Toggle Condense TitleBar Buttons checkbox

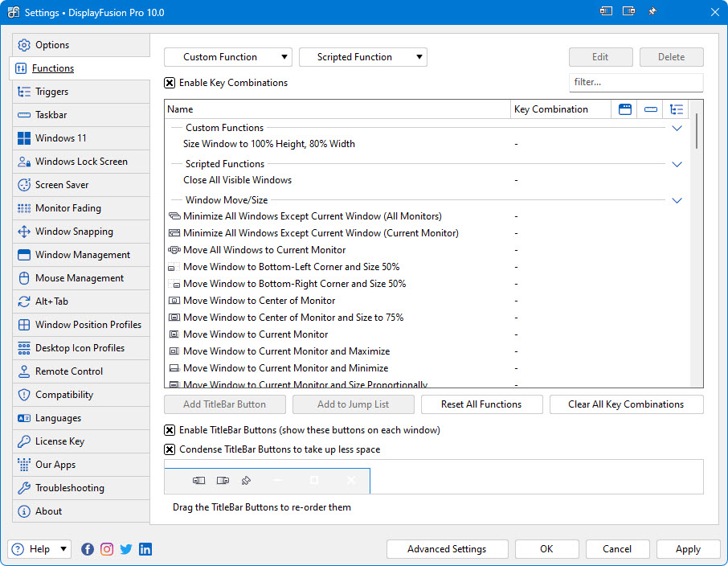[170, 449]
